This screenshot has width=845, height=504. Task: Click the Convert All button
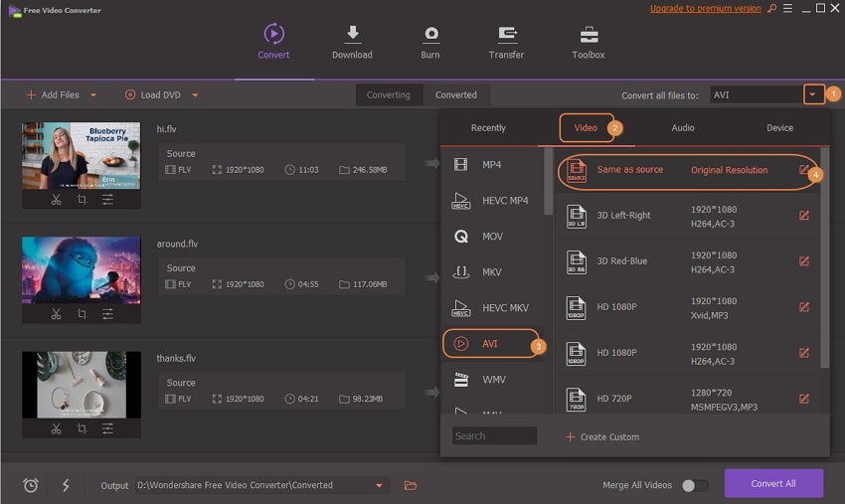(x=773, y=483)
